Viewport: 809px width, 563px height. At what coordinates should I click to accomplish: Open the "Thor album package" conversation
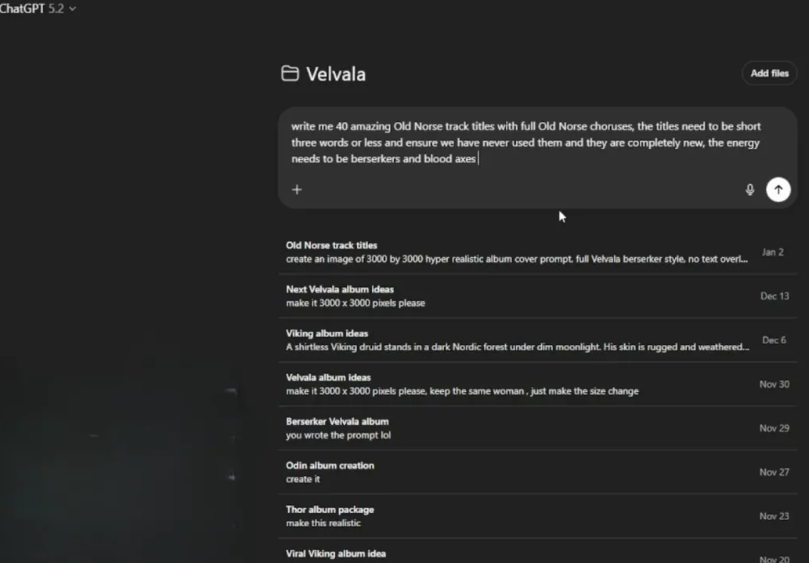tap(330, 509)
